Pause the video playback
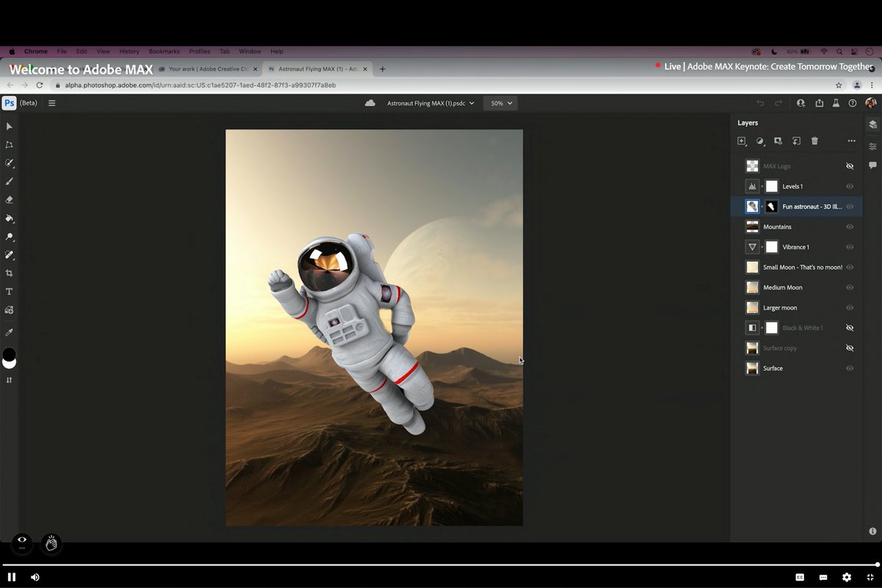The height and width of the screenshot is (588, 882). [x=12, y=577]
